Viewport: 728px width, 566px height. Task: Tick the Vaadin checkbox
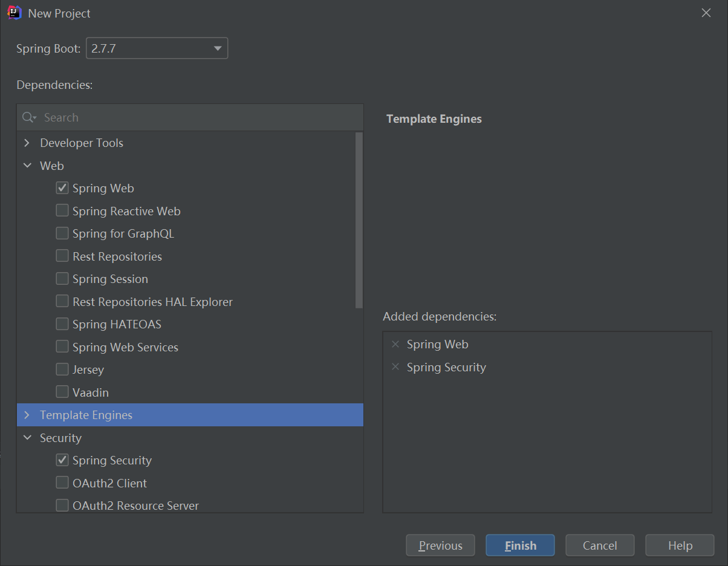click(x=62, y=392)
